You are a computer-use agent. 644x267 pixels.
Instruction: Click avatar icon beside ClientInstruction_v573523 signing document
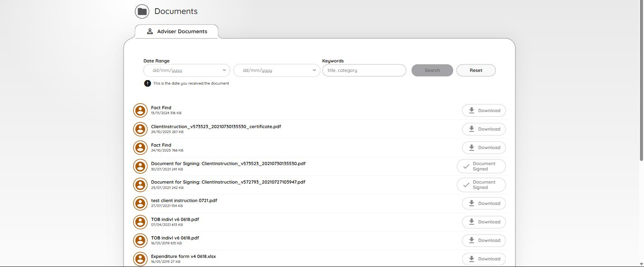[140, 166]
